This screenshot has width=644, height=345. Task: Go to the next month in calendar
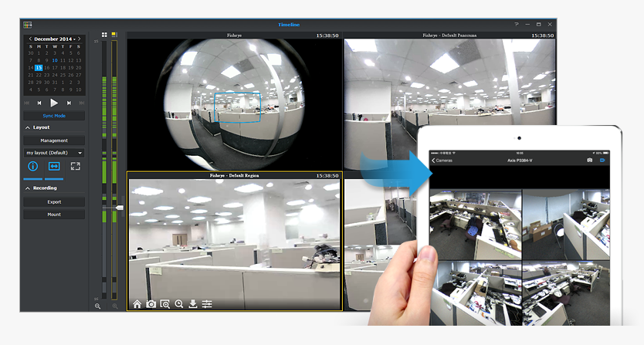click(80, 39)
